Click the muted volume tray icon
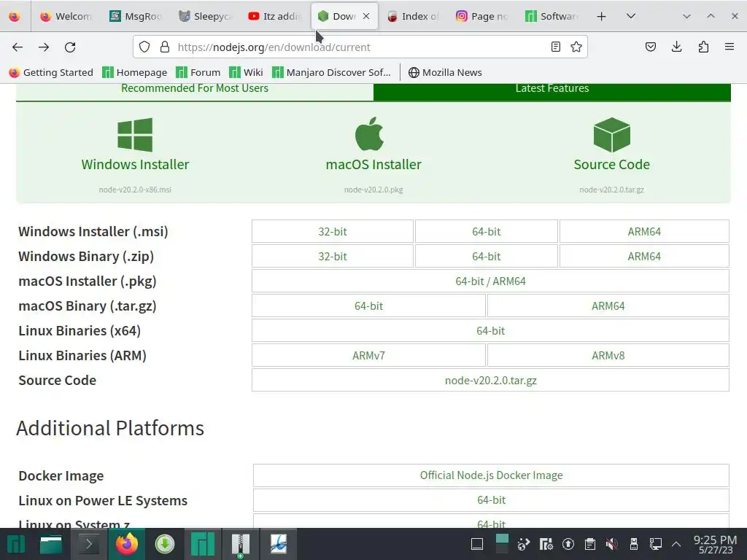Screen dimensions: 747x560 tap(612, 544)
